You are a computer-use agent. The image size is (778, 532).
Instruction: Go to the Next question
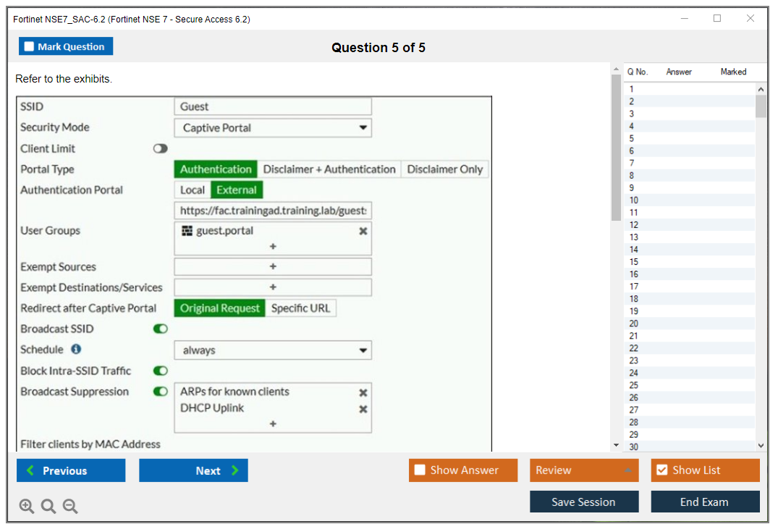[193, 470]
